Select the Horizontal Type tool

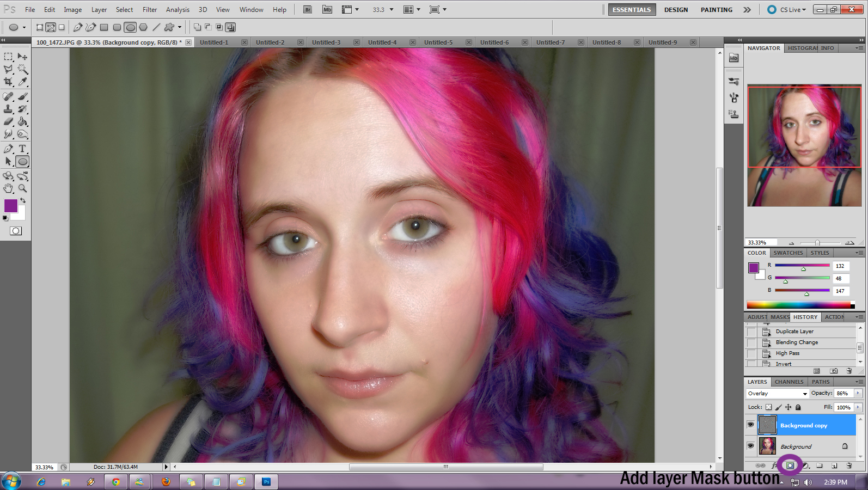[22, 149]
